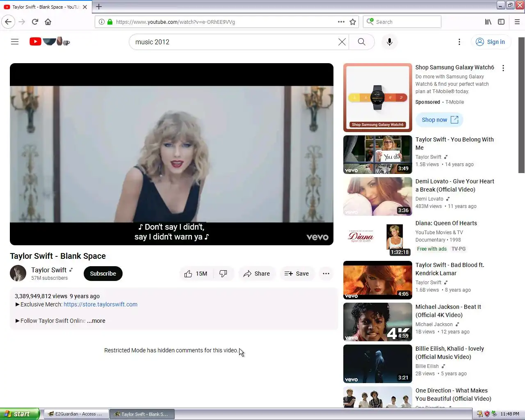
Task: Open the Library bookmarks icon
Action: (488, 22)
